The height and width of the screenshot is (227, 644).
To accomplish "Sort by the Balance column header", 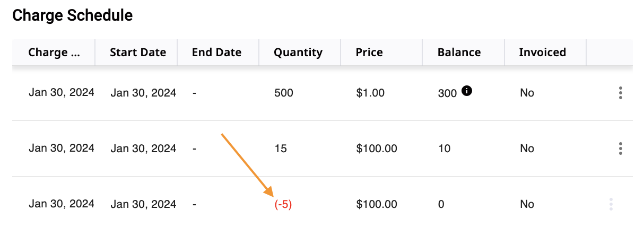I will [459, 53].
